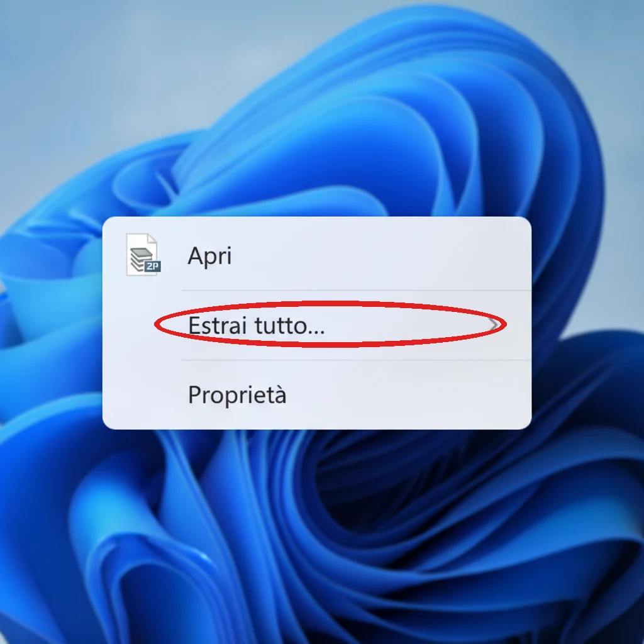
Task: Select the Estrai tutto... menu entry
Action: 317,325
